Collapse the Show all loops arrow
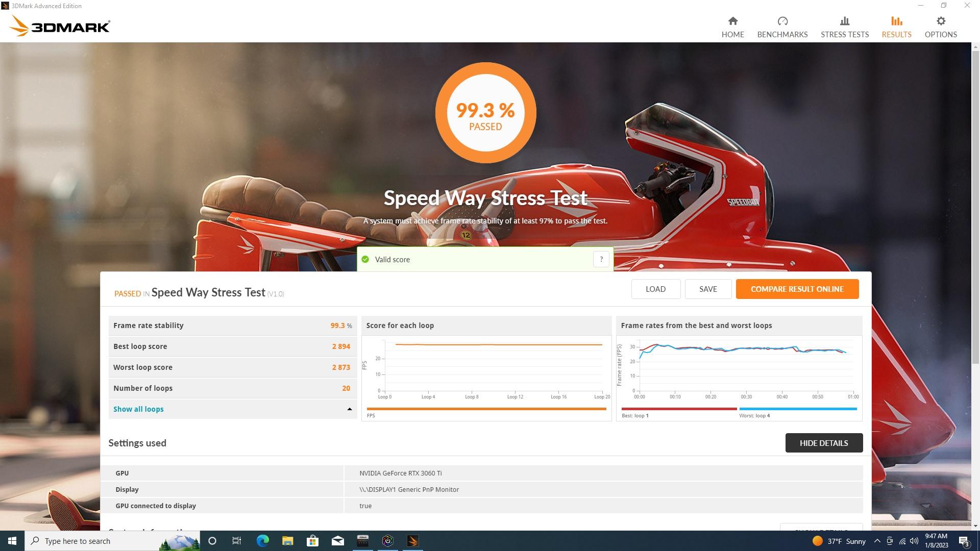Screen dimensions: 980x551 350,409
